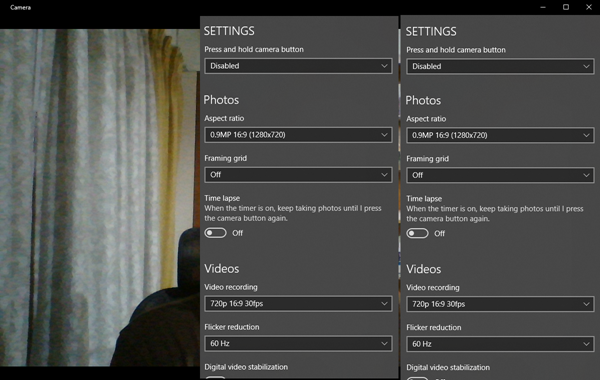
Task: Toggle Digital video stabilization in right Settings panel
Action: tap(417, 378)
